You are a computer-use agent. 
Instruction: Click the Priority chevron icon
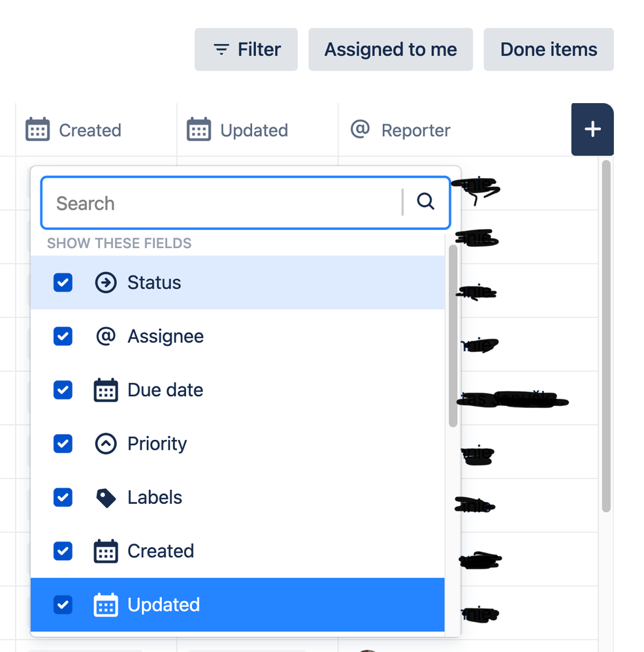(x=105, y=443)
